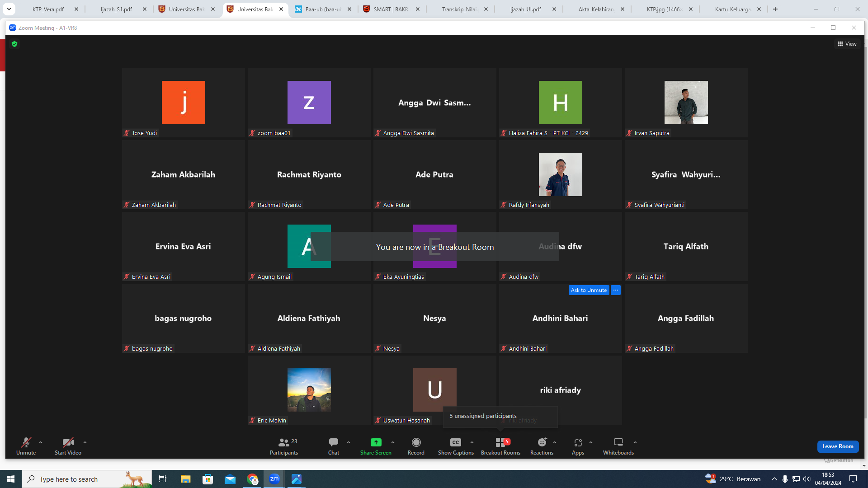Switch to the Akta_Kelahiran browser tab

[x=596, y=9]
